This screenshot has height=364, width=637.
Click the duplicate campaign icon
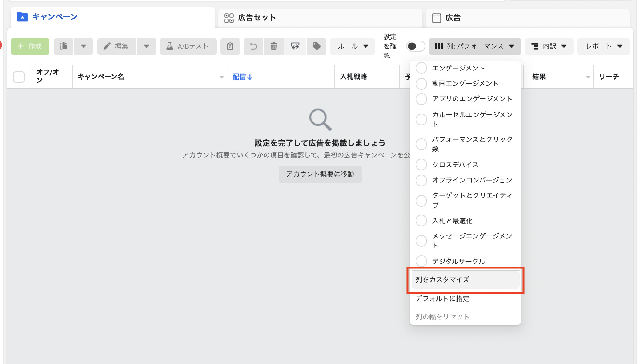tap(63, 46)
